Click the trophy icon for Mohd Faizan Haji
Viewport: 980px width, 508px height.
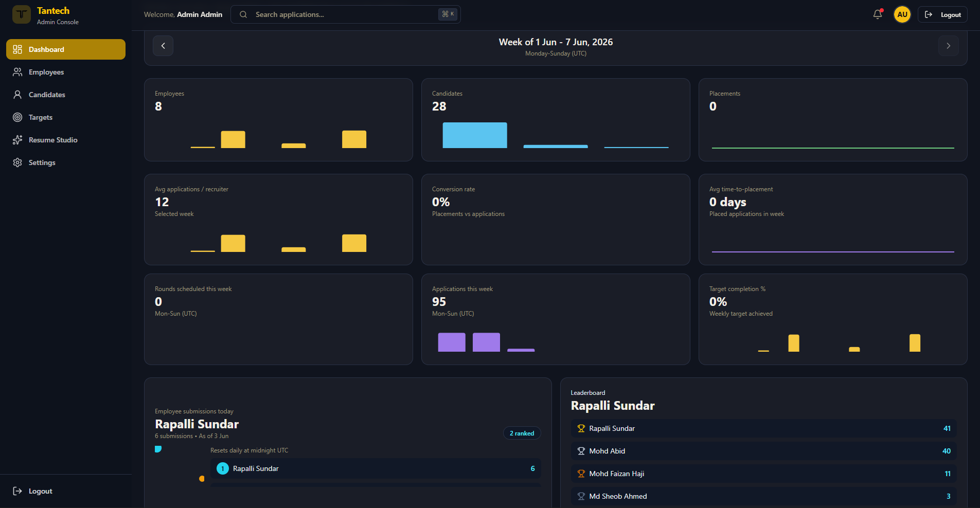coord(581,474)
